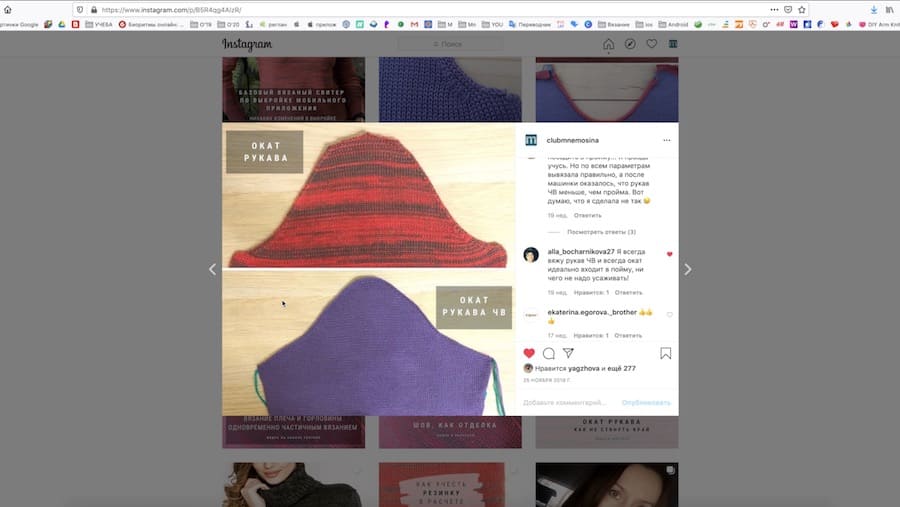Click 'Нравится: 1' under alla_bocharnikova27's comment
This screenshot has width=900, height=507.
tap(591, 292)
